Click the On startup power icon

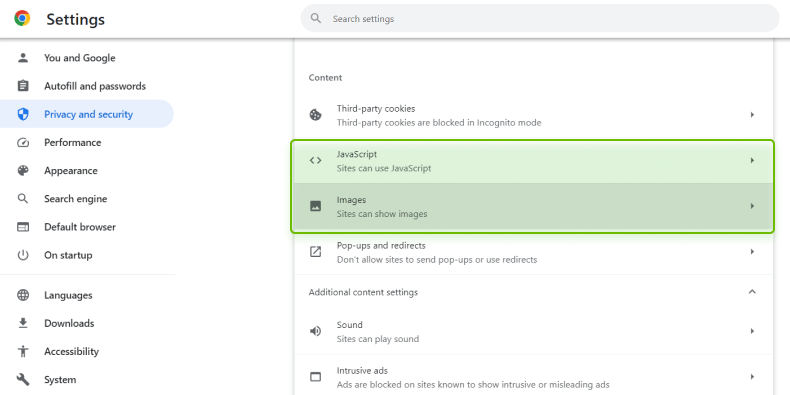click(23, 255)
